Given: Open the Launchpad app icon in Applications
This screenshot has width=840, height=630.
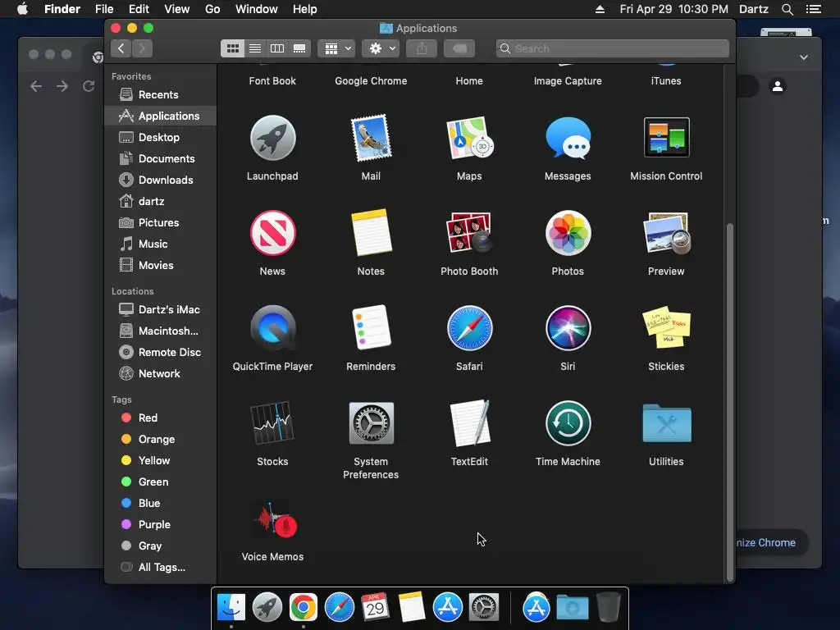Looking at the screenshot, I should (272, 138).
